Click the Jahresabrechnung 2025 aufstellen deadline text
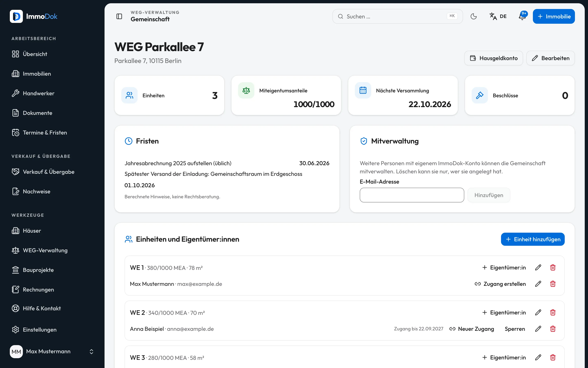588x368 pixels. pos(178,163)
